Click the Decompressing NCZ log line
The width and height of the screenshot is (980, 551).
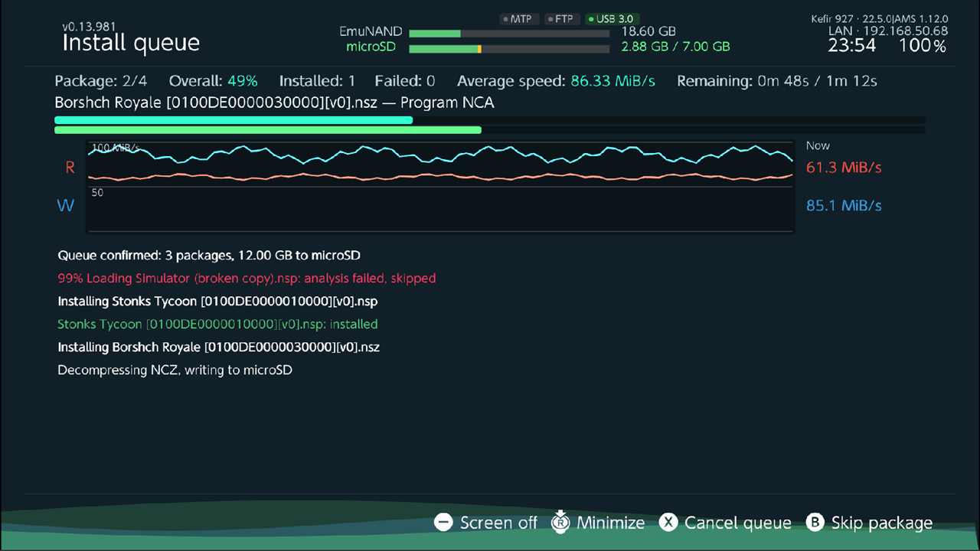coord(175,370)
